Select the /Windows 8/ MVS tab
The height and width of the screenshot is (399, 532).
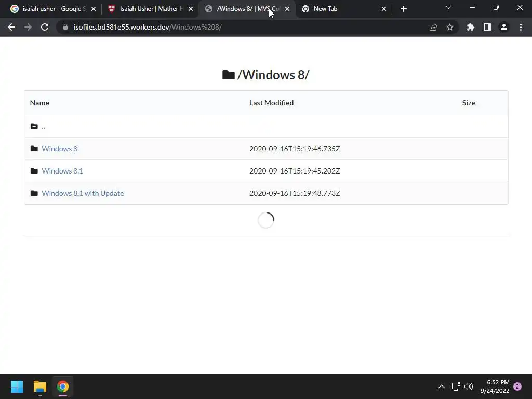click(x=247, y=9)
